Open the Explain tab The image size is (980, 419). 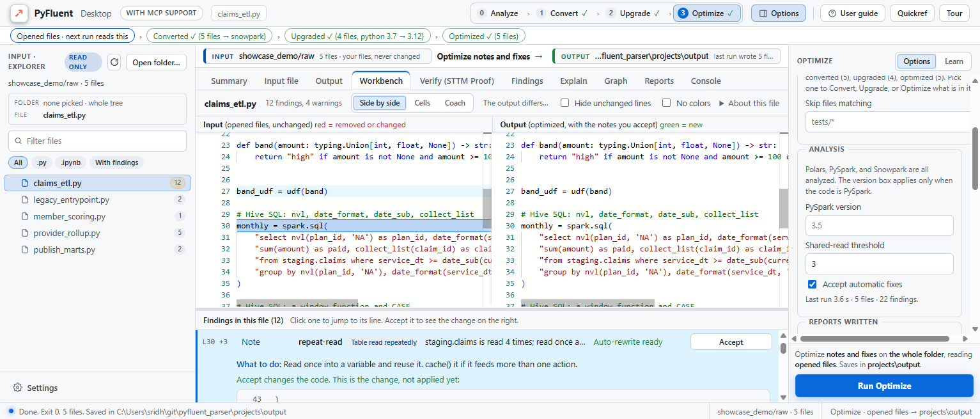(x=573, y=81)
